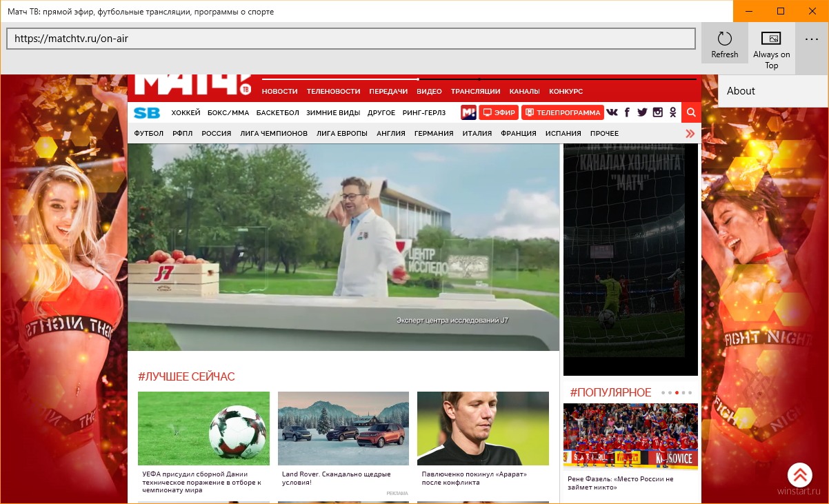Click the URL address field

click(351, 39)
